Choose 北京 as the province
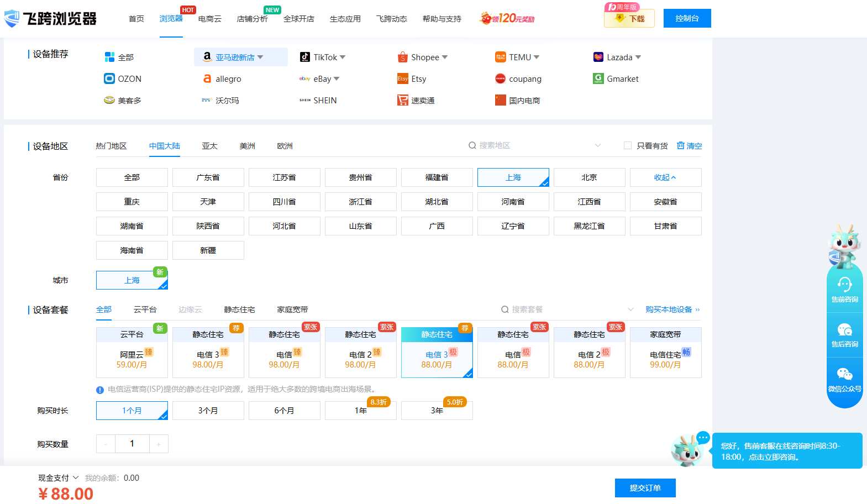Viewport: 867px width, 504px height. pyautogui.click(x=589, y=177)
